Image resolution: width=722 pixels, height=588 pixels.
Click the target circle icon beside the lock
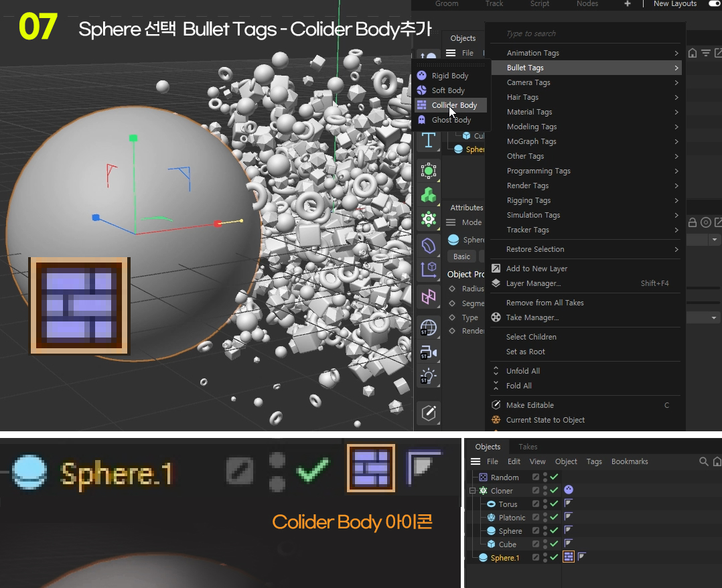[705, 222]
